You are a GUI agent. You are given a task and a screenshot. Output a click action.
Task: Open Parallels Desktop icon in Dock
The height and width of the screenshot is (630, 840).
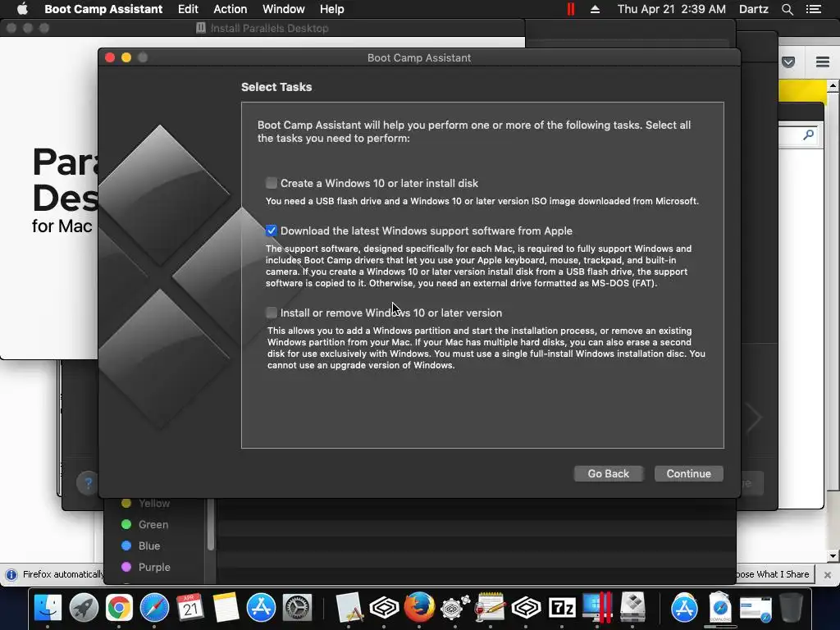coord(597,608)
